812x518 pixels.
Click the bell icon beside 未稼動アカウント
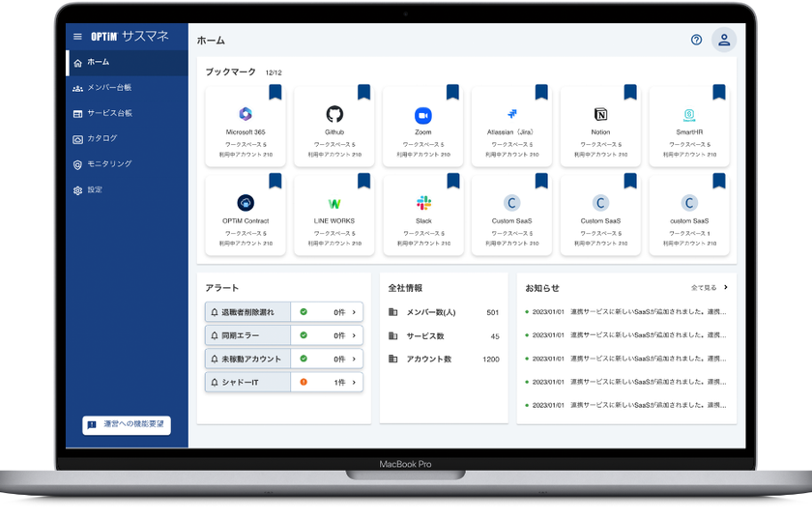(215, 359)
